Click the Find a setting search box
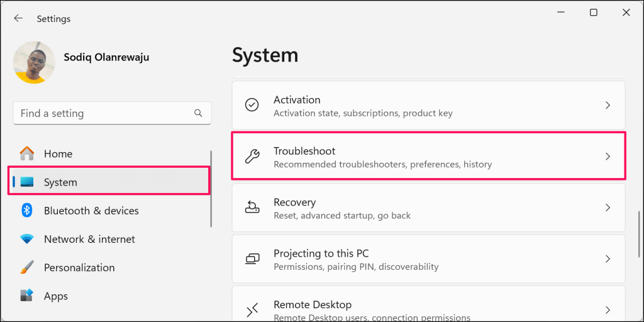Viewport: 644px width, 322px height. pos(104,113)
